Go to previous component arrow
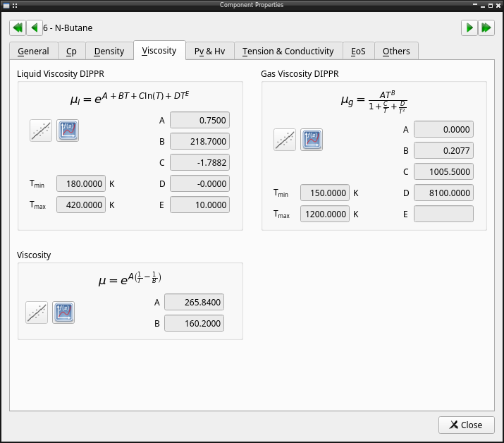This screenshot has width=504, height=443. (35, 28)
